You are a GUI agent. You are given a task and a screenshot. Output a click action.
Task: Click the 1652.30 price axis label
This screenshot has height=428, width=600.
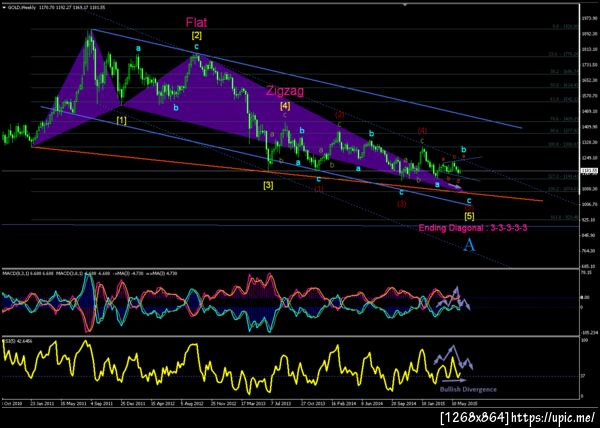(587, 80)
